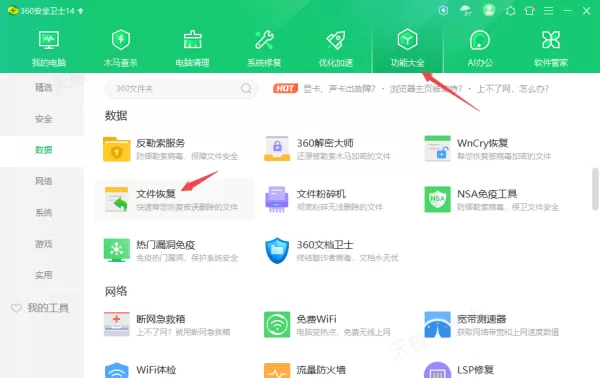Open hot link 显卡、声卡出故障?
Viewport: 600px width, 378px height.
[x=339, y=89]
